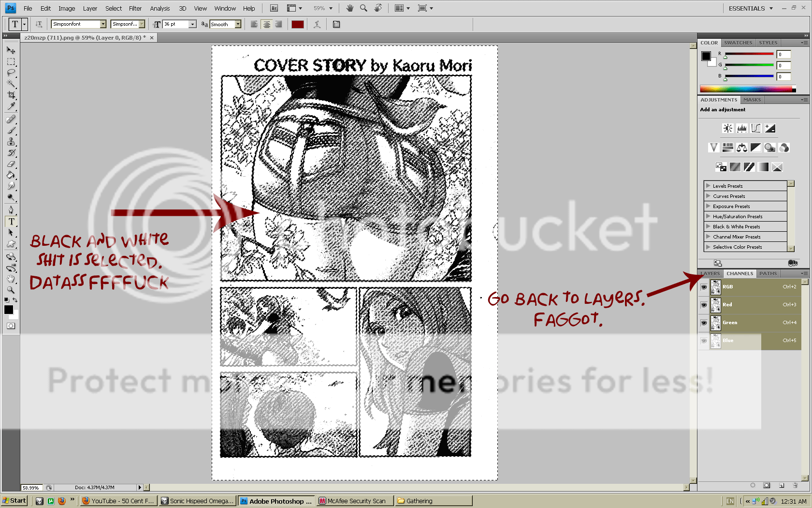Image resolution: width=812 pixels, height=508 pixels.
Task: Expand Levels Presets list
Action: coord(708,186)
